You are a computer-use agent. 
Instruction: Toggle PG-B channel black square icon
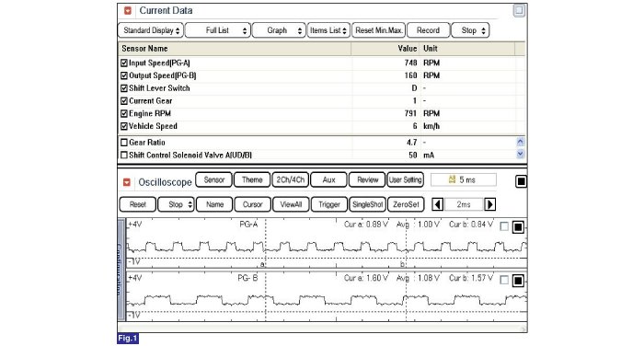(518, 281)
